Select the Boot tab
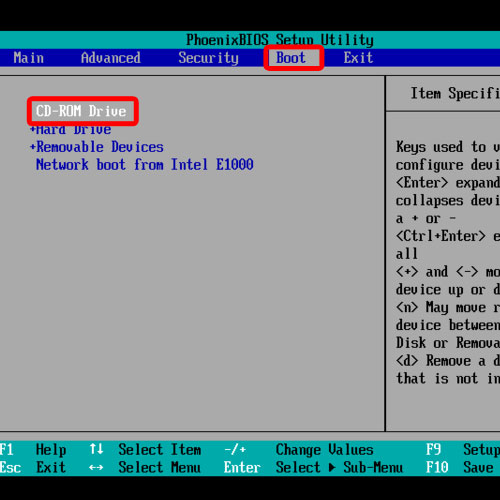Viewport: 500px width, 500px height. [x=291, y=58]
